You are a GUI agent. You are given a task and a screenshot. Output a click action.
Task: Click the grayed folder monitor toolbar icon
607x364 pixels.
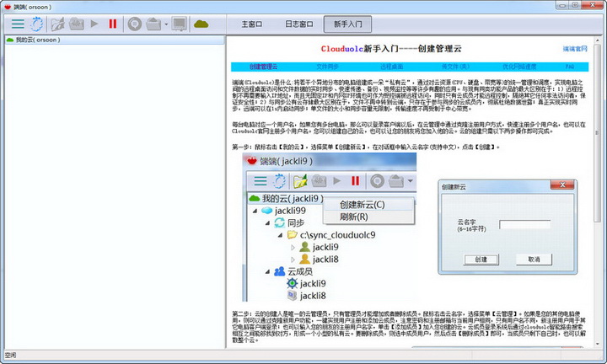[x=76, y=24]
